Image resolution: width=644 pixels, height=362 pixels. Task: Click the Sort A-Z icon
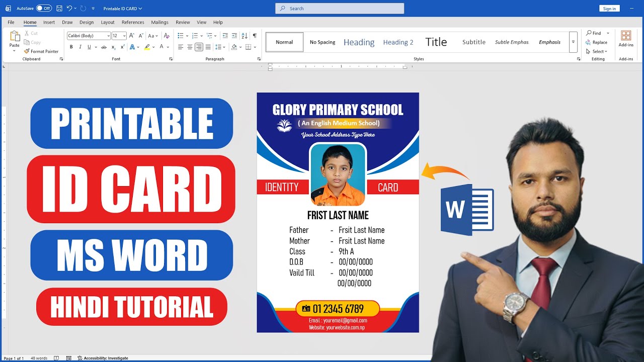245,36
